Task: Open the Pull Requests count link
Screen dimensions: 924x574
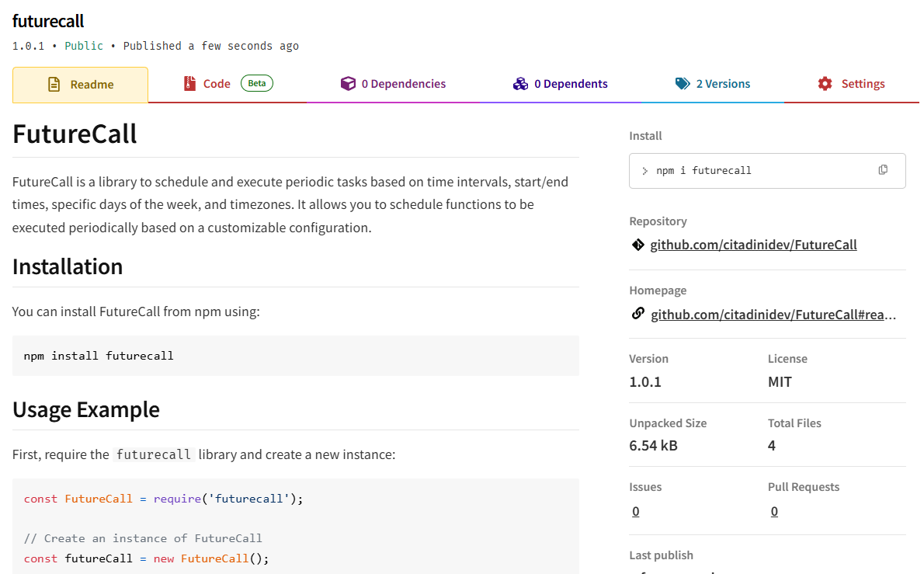Action: (x=774, y=511)
